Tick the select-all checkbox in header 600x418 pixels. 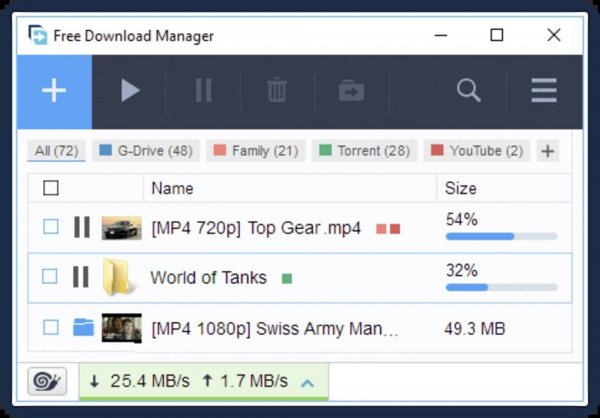(51, 188)
